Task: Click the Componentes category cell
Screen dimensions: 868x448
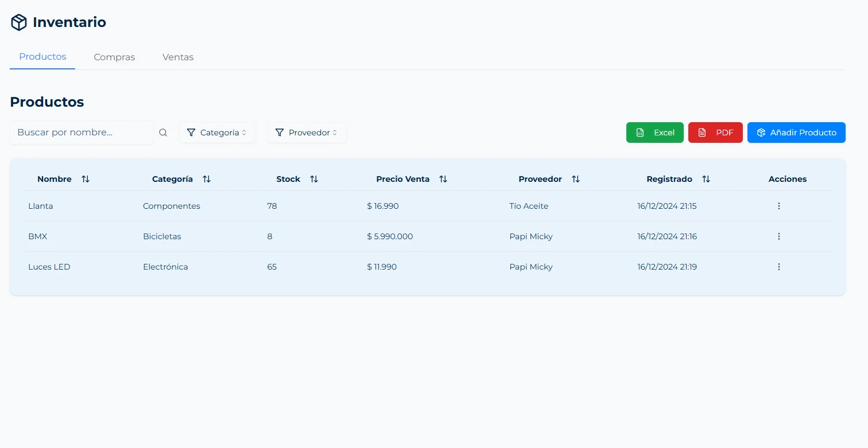Action: (172, 206)
